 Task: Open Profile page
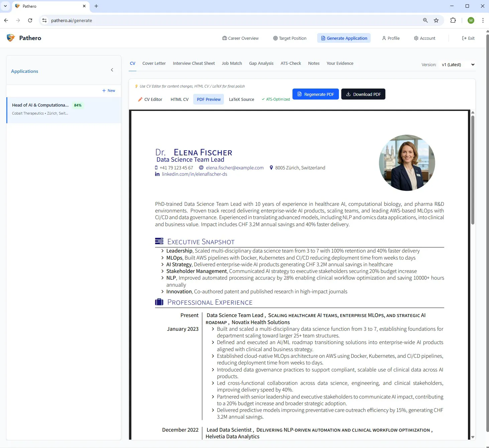coord(391,38)
